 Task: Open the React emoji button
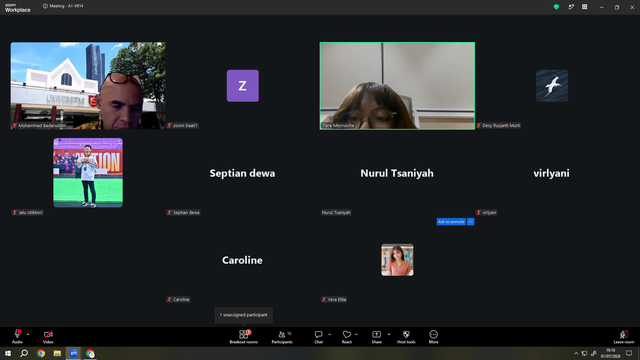pyautogui.click(x=347, y=337)
